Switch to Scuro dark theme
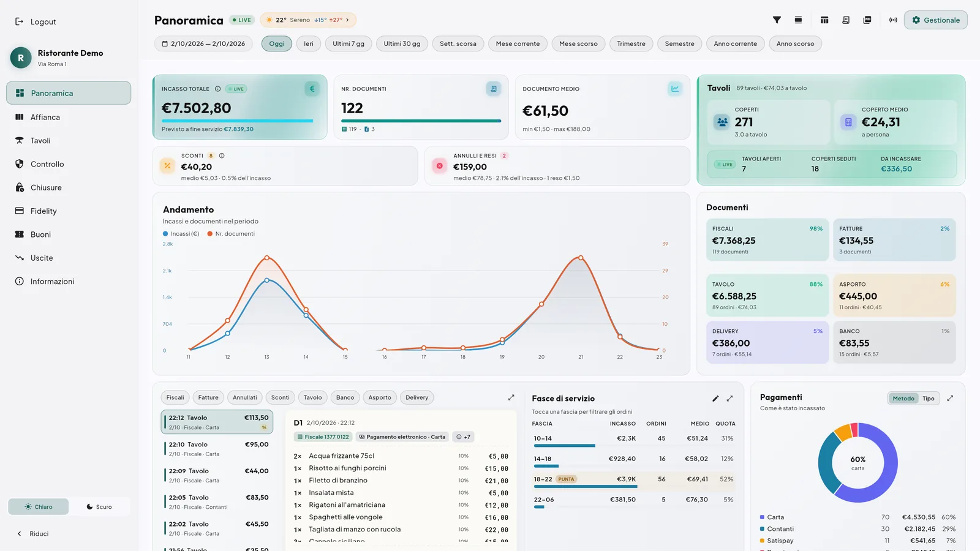Image resolution: width=980 pixels, height=551 pixels. [x=99, y=507]
